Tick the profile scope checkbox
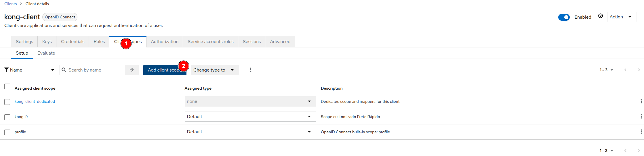Image resolution: width=644 pixels, height=156 pixels. click(7, 132)
